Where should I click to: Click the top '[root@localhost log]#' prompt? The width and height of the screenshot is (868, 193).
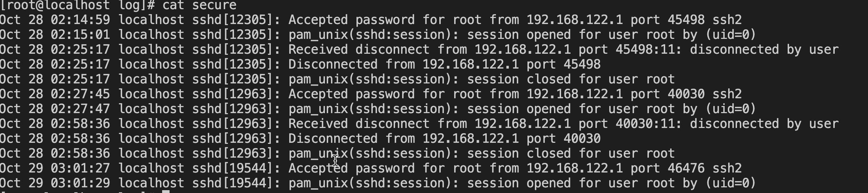(x=77, y=5)
